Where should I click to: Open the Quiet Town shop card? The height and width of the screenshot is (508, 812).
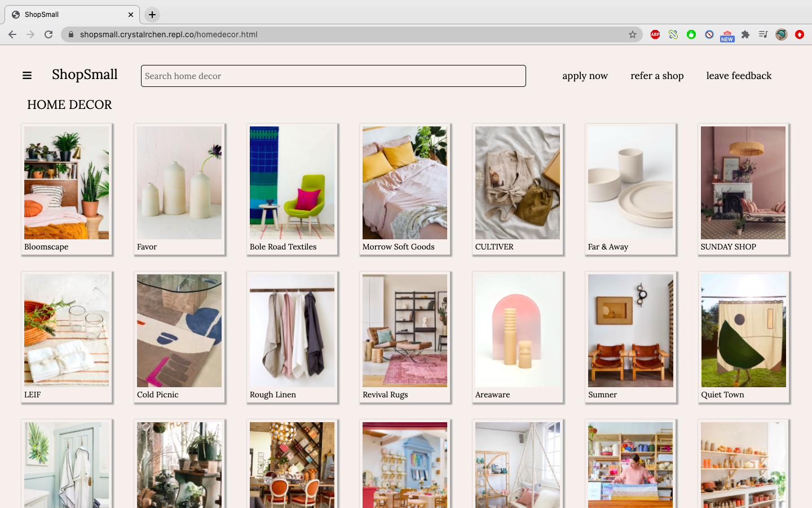tap(743, 337)
